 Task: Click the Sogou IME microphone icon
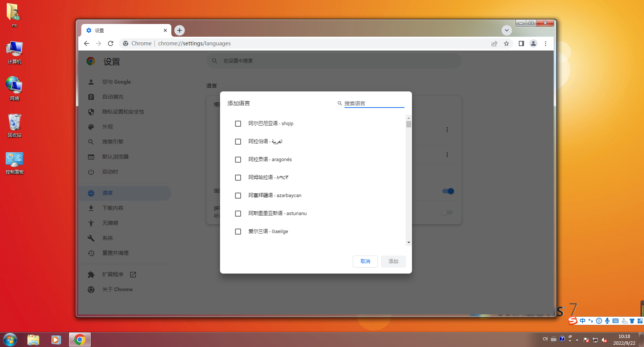(x=607, y=321)
